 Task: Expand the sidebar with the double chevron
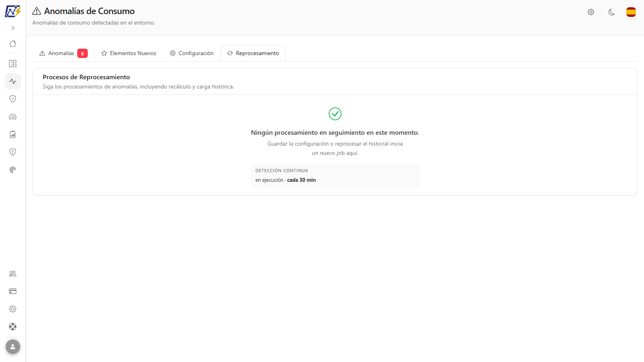click(x=13, y=28)
